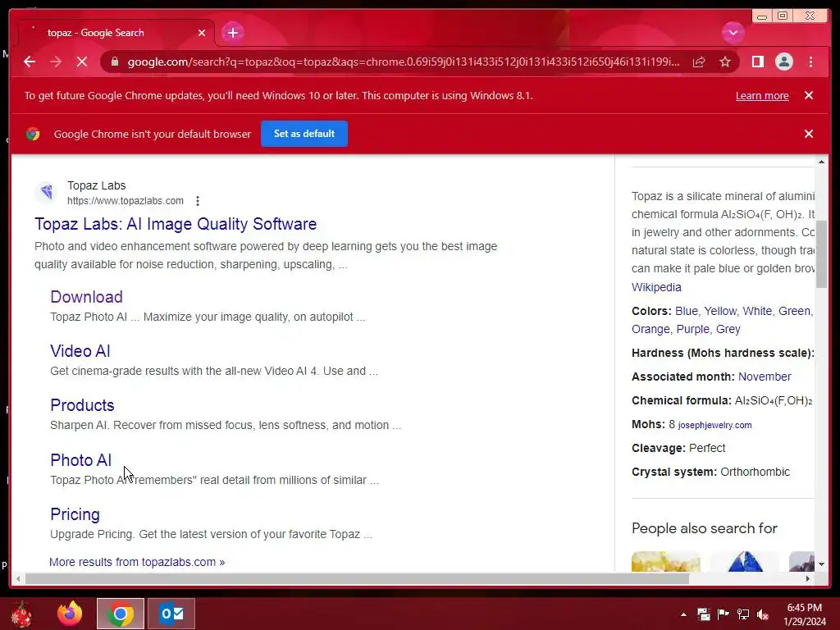The height and width of the screenshot is (630, 840).
Task: Launch Firefox from the taskbar
Action: coord(70,614)
